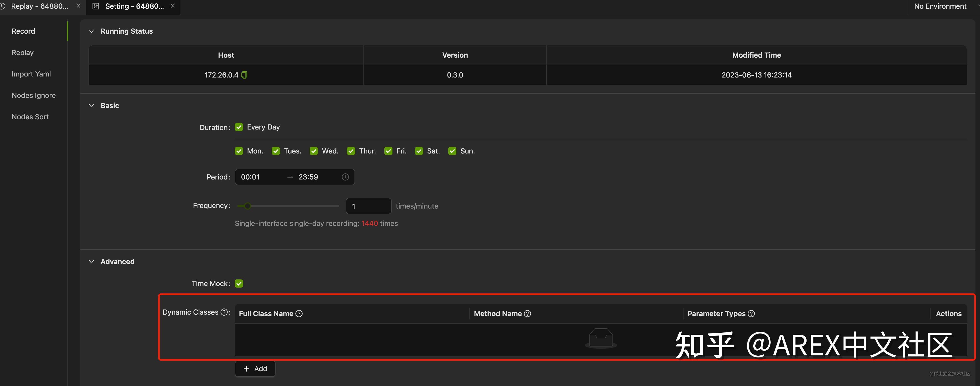Click the clock icon in Period field
This screenshot has width=980, height=386.
tap(345, 177)
